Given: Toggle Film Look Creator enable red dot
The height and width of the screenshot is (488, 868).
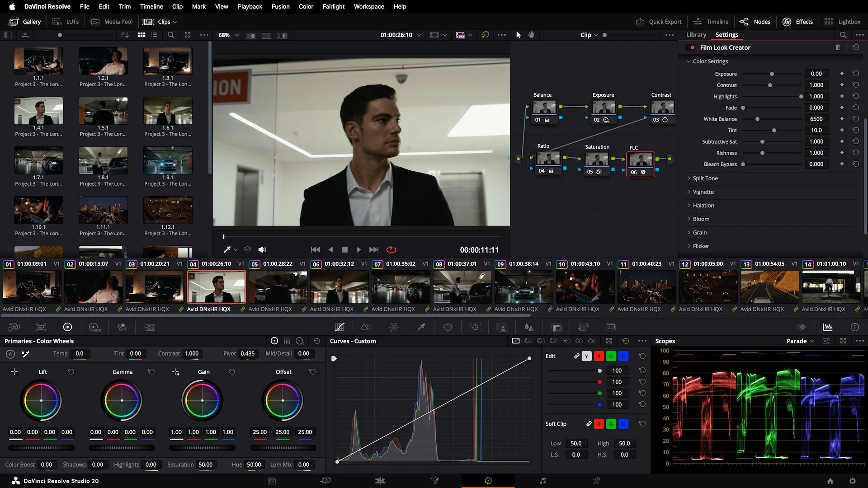Looking at the screenshot, I should 692,47.
